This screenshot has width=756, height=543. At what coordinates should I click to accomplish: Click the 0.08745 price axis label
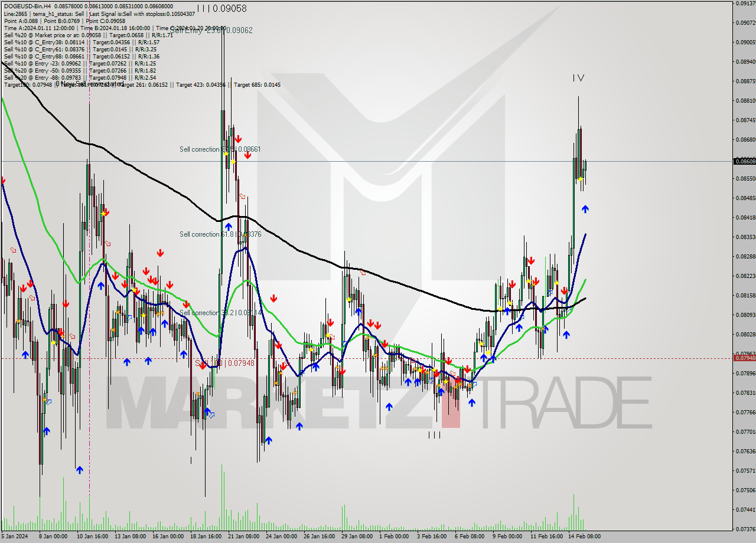point(745,120)
